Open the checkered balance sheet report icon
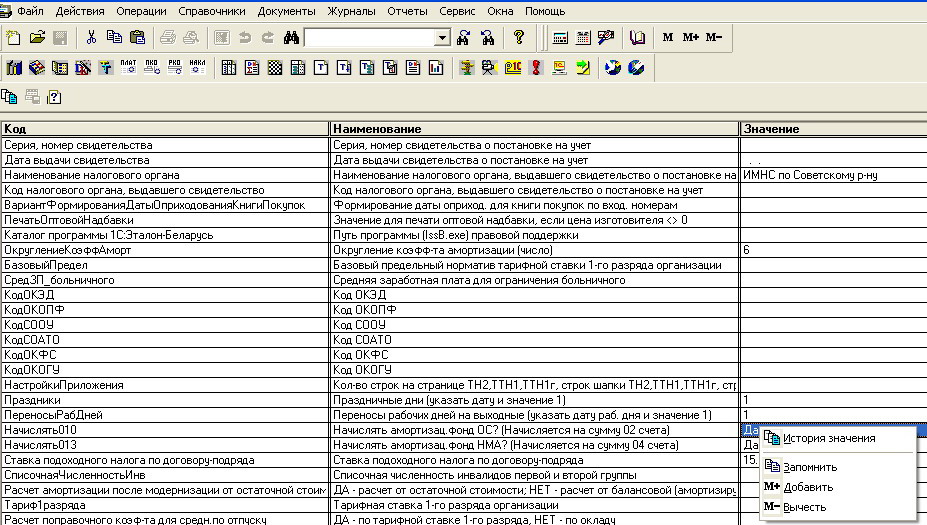 pos(275,67)
